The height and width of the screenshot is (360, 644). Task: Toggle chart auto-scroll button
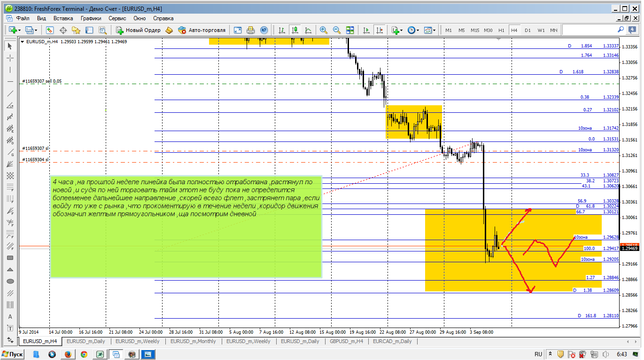(x=366, y=30)
